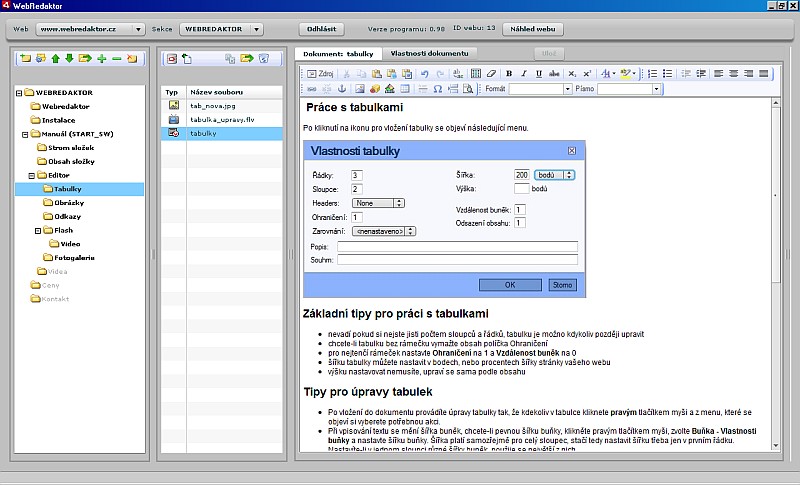Toggle underline formatting button
This screenshot has height=485, width=800.
[x=539, y=73]
